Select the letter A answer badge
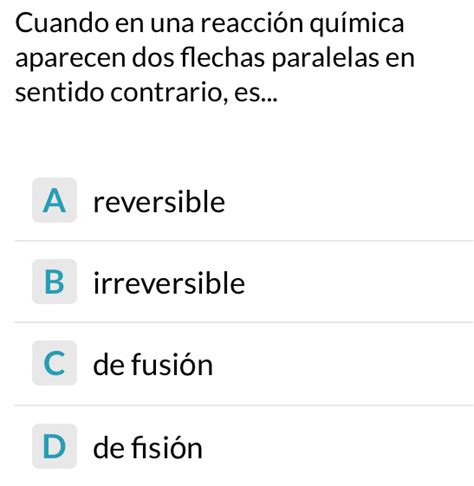Screen dimensions: 474x486 click(x=54, y=200)
